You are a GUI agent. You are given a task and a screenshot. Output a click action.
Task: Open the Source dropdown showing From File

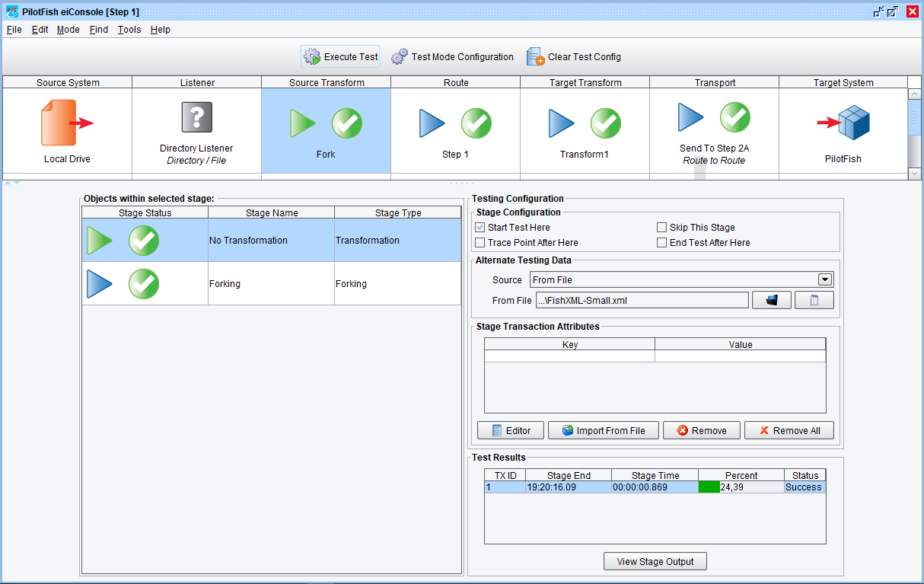click(682, 279)
